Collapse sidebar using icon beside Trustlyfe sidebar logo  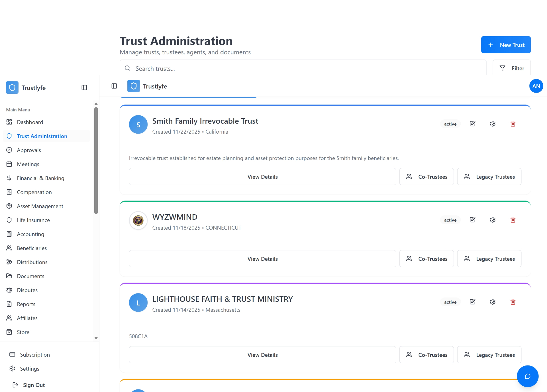(84, 87)
